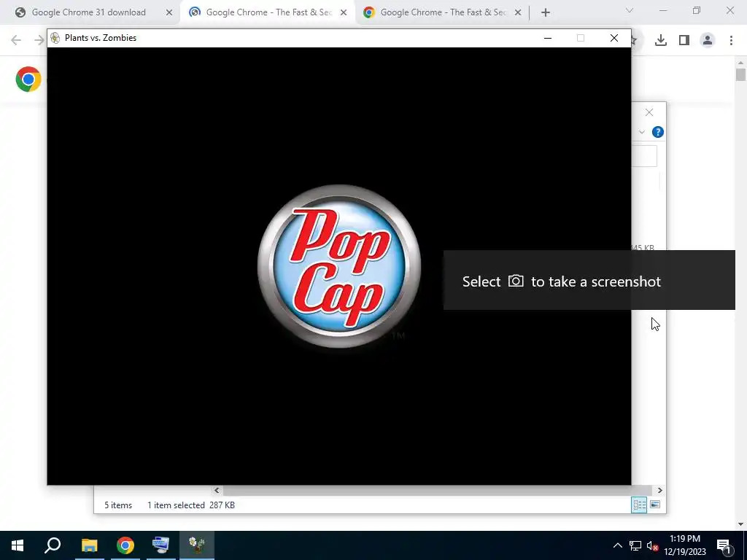The width and height of the screenshot is (747, 560).
Task: Click the File Explorer search box
Action: tap(644, 156)
